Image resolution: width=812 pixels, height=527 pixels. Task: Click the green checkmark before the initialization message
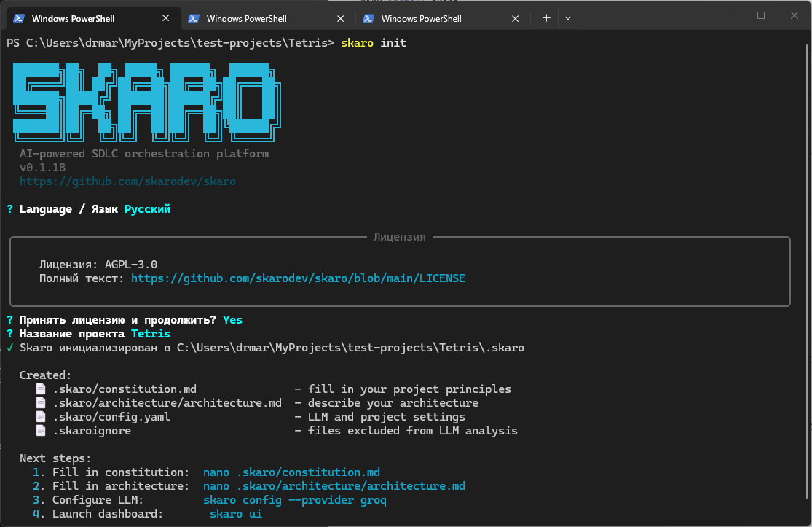9,348
